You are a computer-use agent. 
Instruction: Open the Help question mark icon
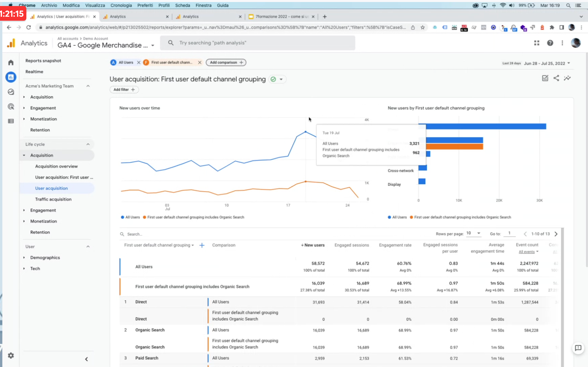coord(550,43)
